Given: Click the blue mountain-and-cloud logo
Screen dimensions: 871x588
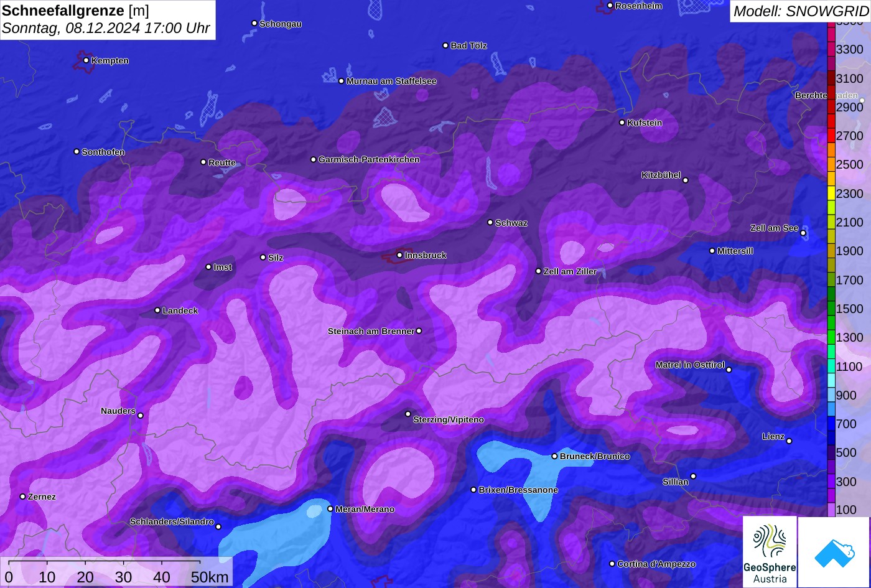Looking at the screenshot, I should coord(834,552).
